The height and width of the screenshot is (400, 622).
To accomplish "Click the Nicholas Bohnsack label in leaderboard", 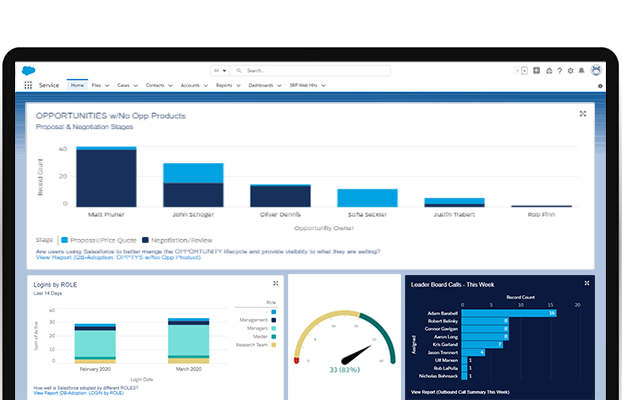I will click(438, 376).
